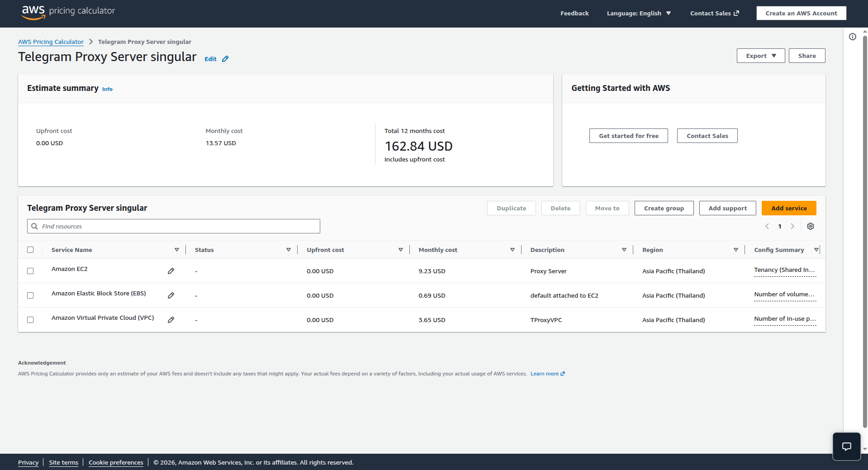Check the Amazon Elastic Block Store checkbox
868x470 pixels.
point(30,295)
